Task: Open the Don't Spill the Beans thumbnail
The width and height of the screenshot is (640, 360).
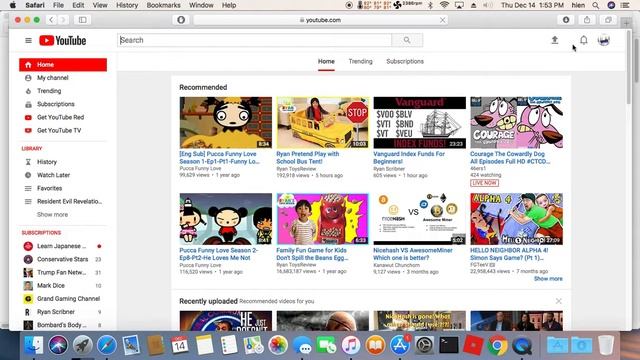Action: pyautogui.click(x=322, y=219)
